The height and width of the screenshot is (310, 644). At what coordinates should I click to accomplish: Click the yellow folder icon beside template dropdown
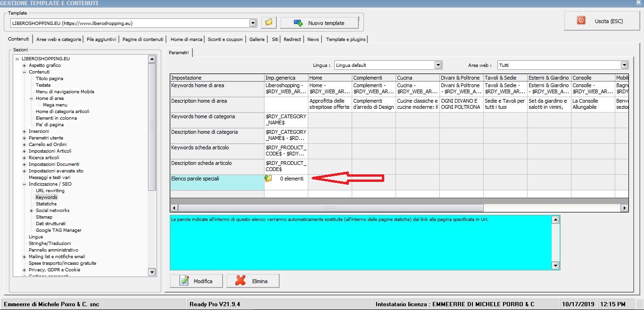tap(268, 23)
